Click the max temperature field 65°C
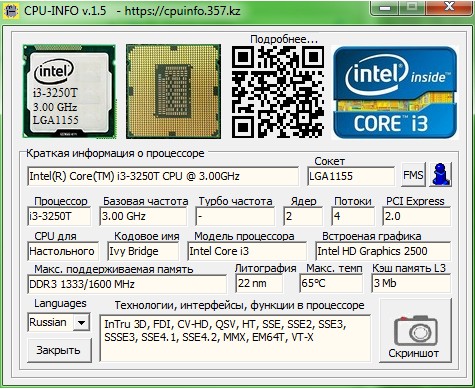The width and height of the screenshot is (475, 389). click(331, 284)
